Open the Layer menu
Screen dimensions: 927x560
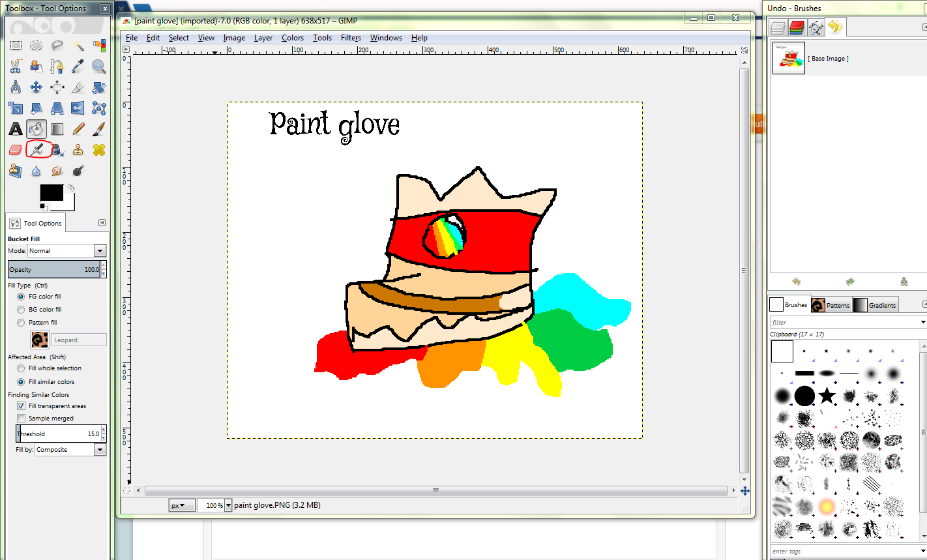(263, 38)
